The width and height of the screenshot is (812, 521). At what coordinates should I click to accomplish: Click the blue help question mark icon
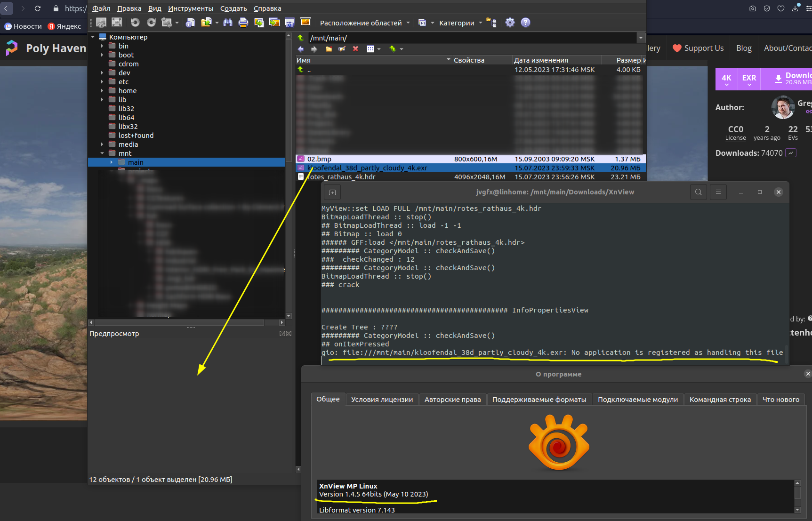click(525, 23)
